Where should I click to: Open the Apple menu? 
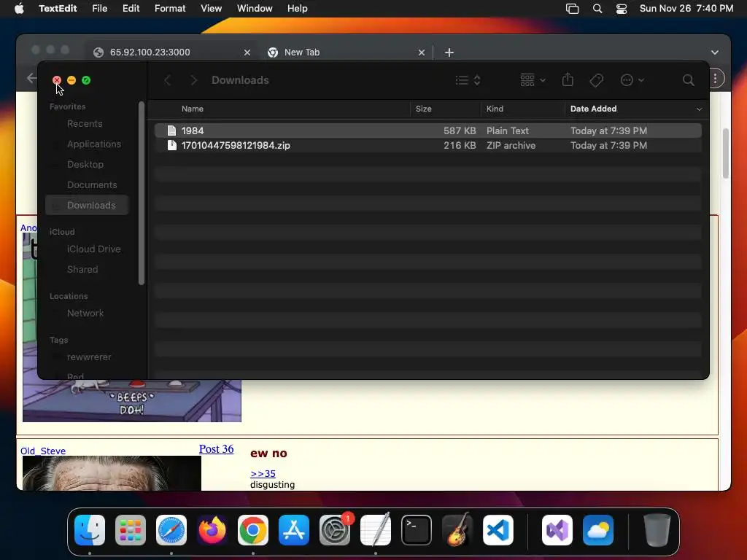(19, 9)
